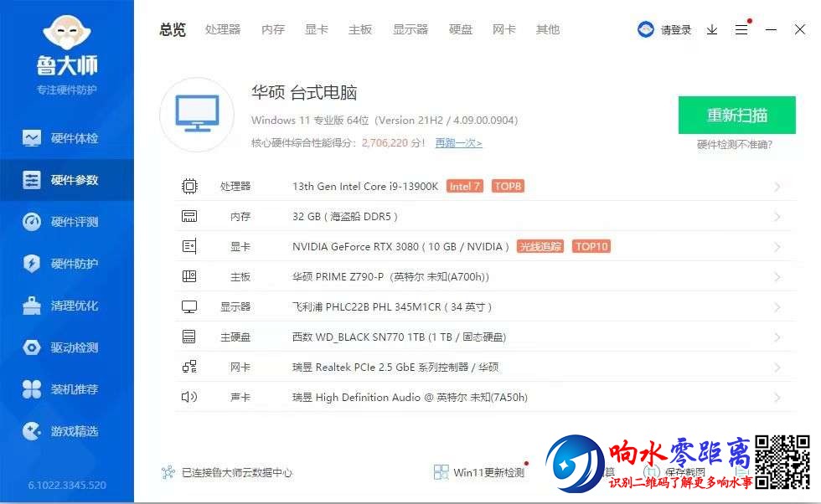
Task: Click the Win11 update check icon
Action: [441, 472]
